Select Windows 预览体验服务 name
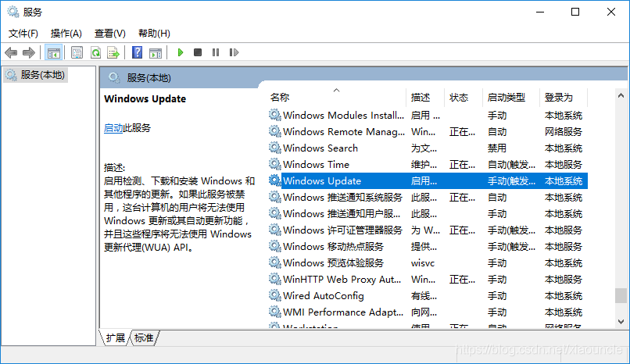The height and width of the screenshot is (364, 630). [334, 263]
